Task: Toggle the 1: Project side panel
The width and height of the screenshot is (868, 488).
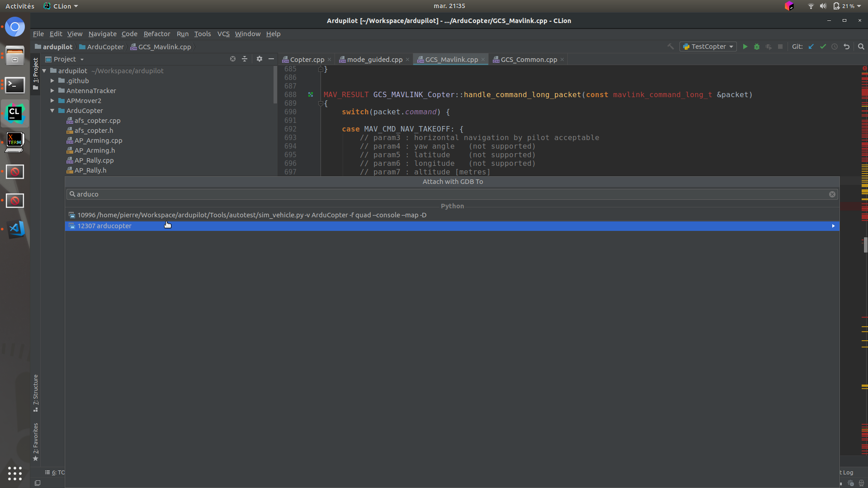Action: tap(36, 72)
